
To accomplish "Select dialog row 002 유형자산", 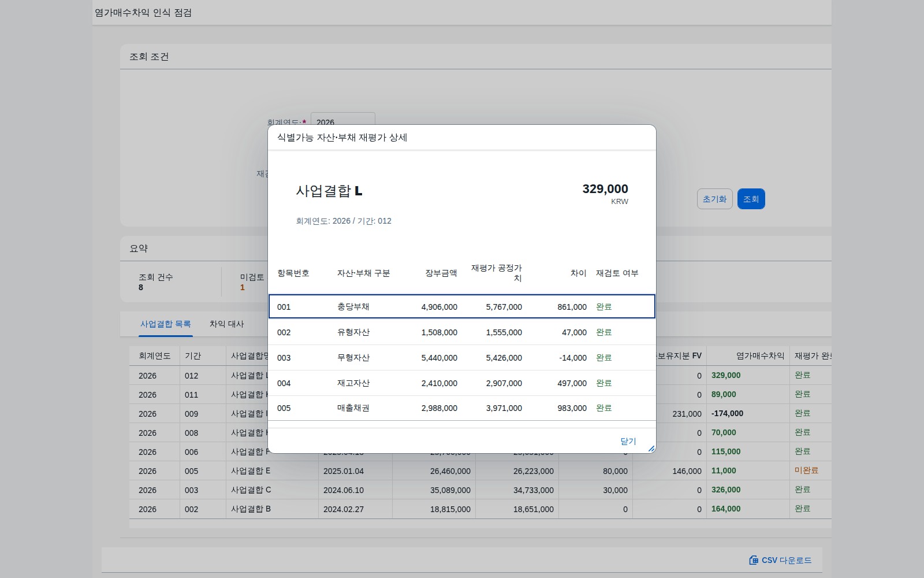I will coord(462,332).
